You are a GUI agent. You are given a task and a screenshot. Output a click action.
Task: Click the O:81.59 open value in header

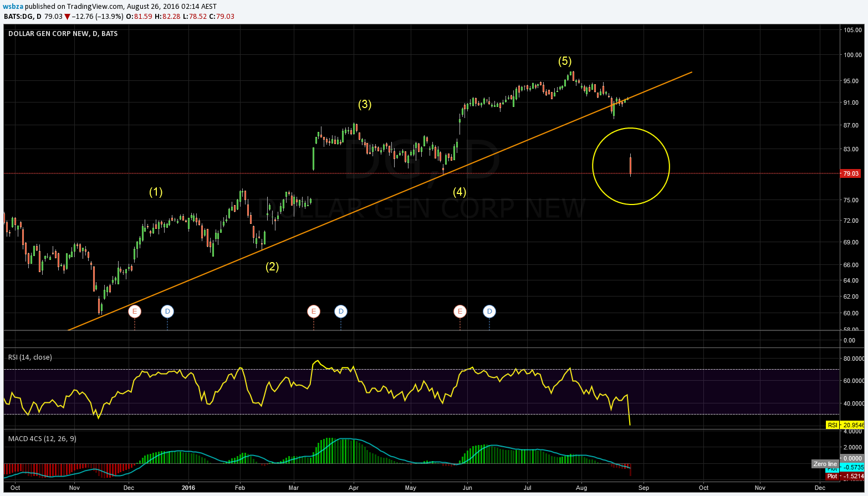tap(139, 16)
